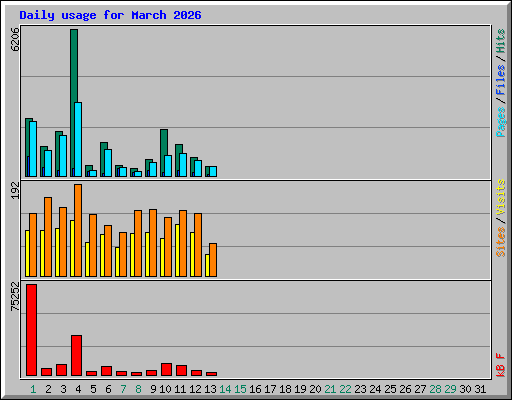Viewport: 512px width, 400px height.
Task: Click day 1 on the x-axis
Action: click(x=33, y=389)
